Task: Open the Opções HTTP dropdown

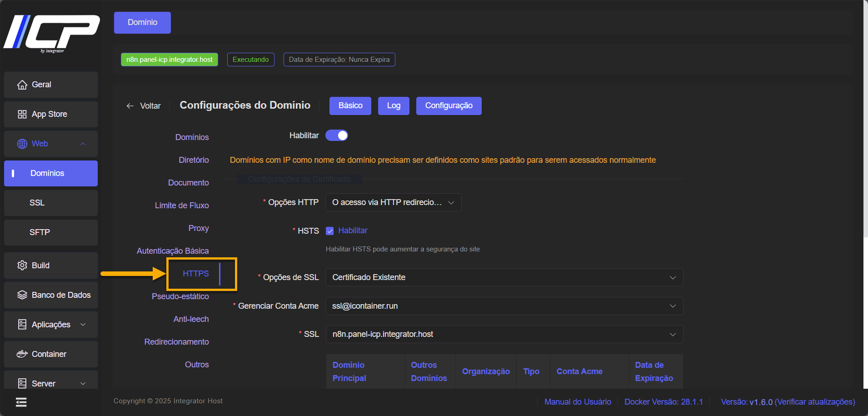Action: point(393,203)
